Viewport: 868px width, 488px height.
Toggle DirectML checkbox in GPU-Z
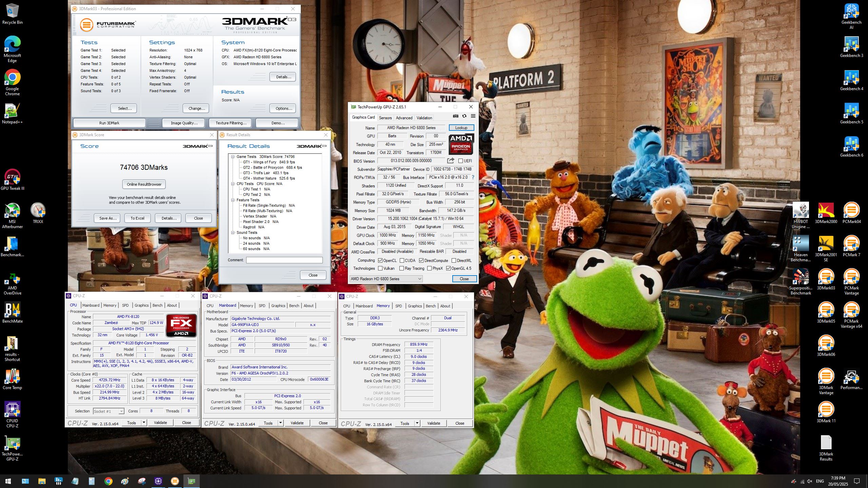click(x=454, y=261)
